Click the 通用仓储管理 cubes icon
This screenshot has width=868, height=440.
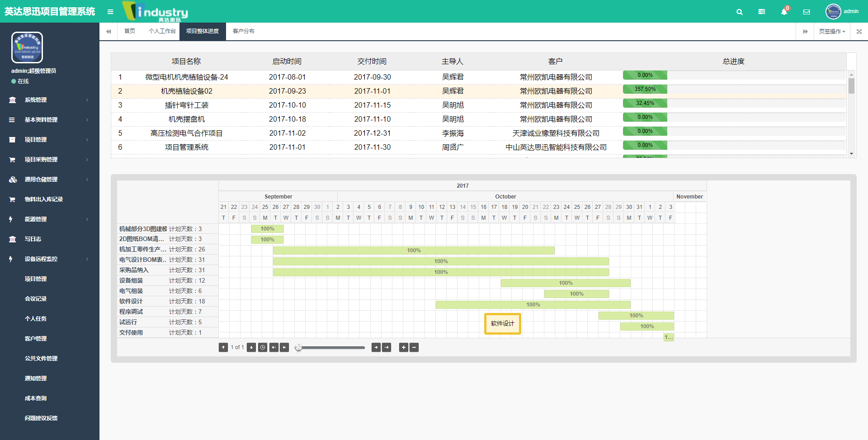pyautogui.click(x=13, y=180)
